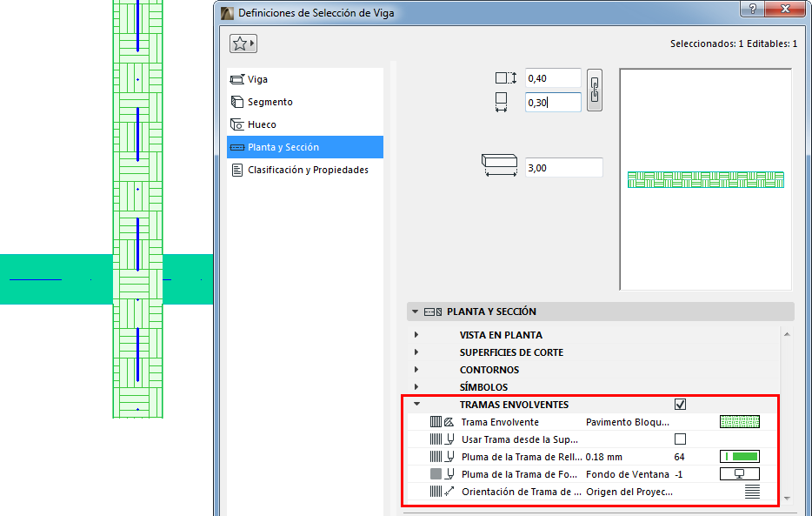
Task: Collapse TRAMAS ENVOLVENTES group
Action: point(417,404)
